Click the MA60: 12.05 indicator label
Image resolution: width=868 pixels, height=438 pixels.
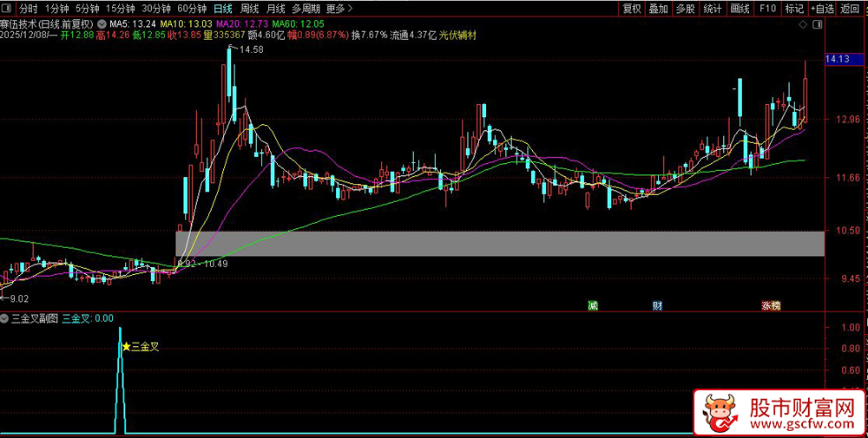298,23
